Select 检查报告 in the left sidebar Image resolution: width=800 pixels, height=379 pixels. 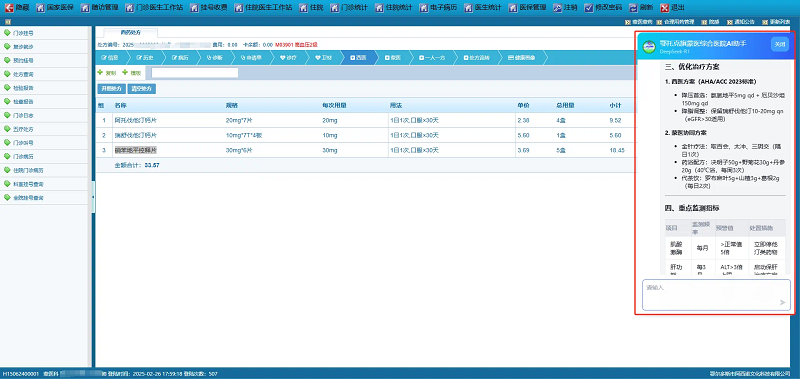45,102
